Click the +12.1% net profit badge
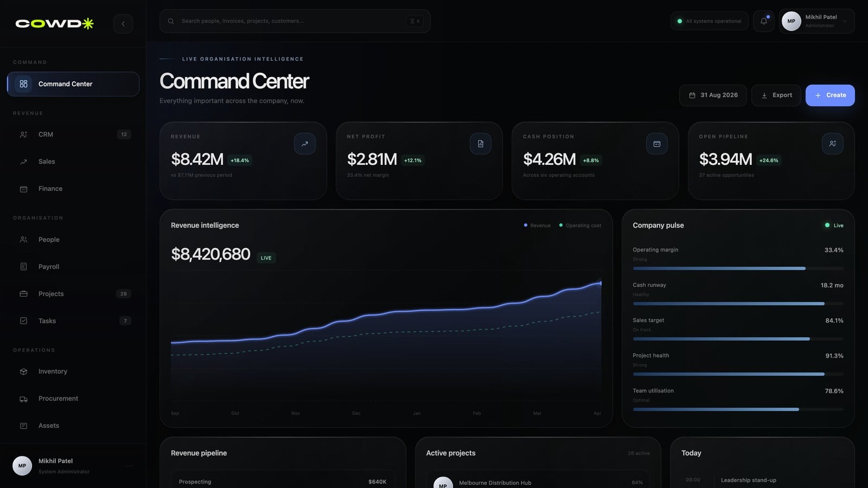 [x=413, y=160]
